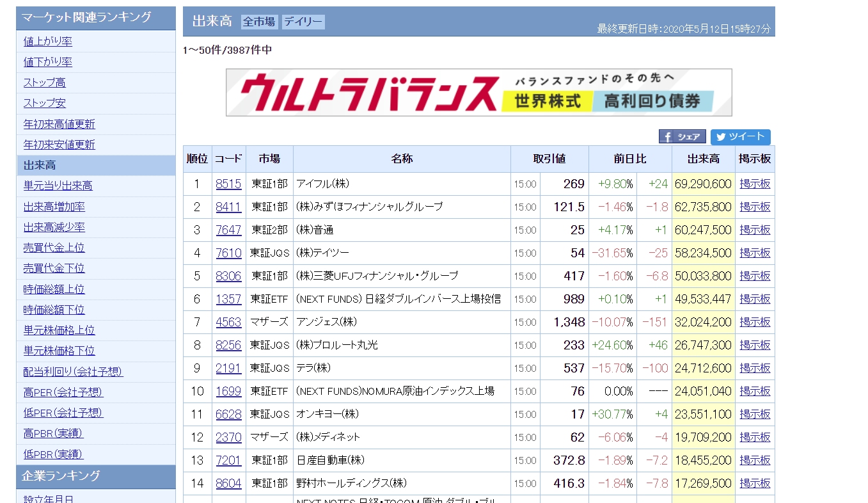Click stock code 8306 link
The width and height of the screenshot is (868, 503).
pyautogui.click(x=228, y=276)
